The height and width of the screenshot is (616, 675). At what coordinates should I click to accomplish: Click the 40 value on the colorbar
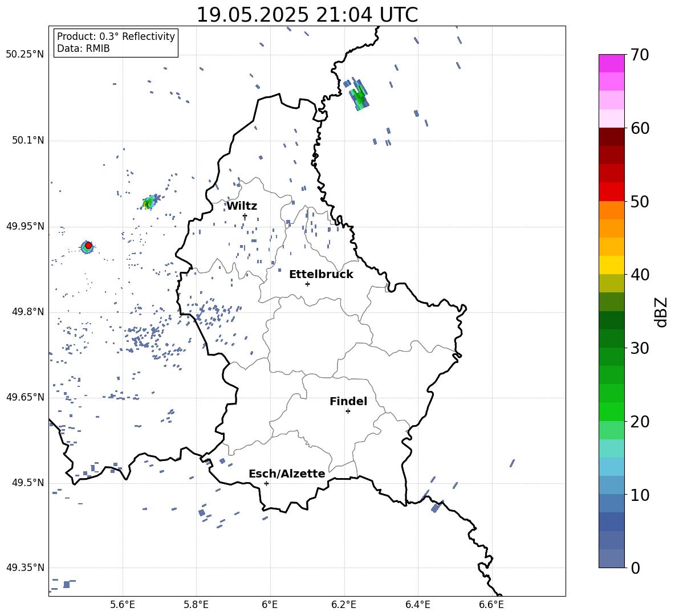(639, 275)
